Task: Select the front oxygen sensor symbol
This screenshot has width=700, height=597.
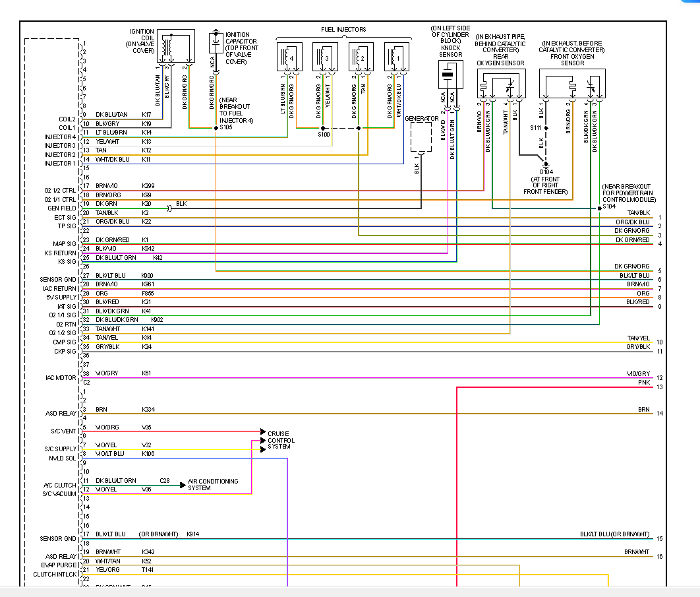Action: (x=570, y=83)
